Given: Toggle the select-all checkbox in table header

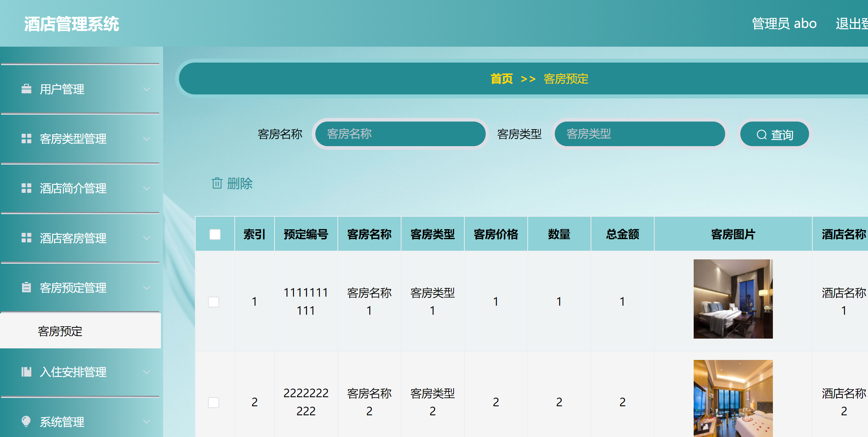Looking at the screenshot, I should pos(215,234).
